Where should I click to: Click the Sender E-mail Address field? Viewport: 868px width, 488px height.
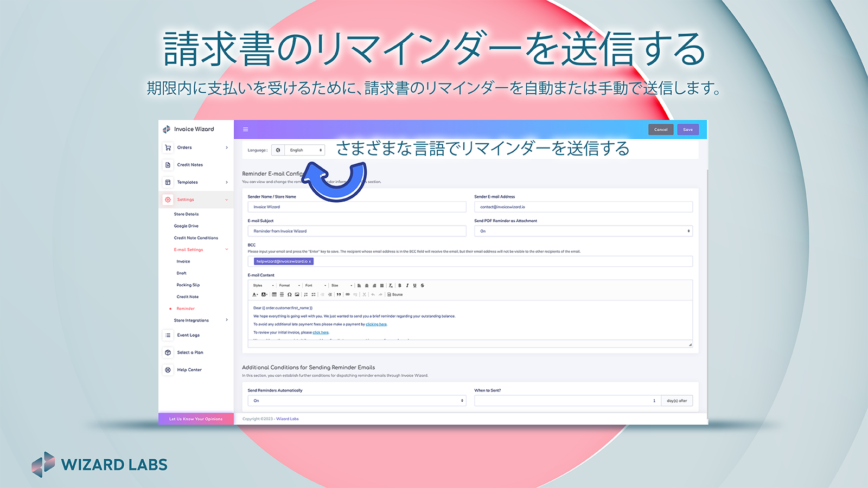pos(583,207)
